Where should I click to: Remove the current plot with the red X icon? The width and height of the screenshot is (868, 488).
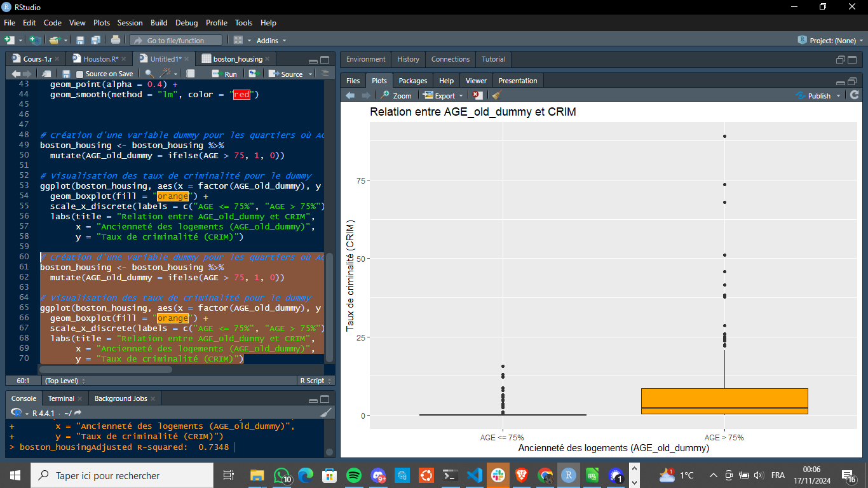pyautogui.click(x=478, y=95)
